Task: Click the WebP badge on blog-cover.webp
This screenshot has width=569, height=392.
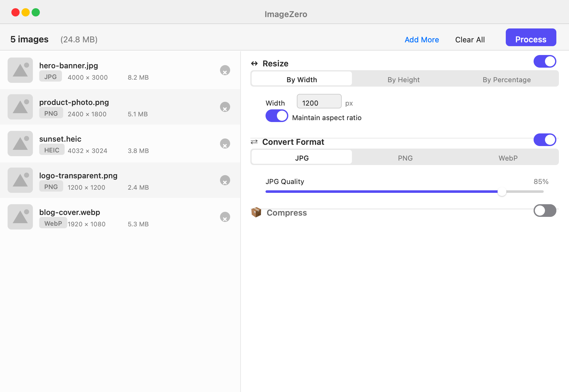Action: click(x=53, y=223)
